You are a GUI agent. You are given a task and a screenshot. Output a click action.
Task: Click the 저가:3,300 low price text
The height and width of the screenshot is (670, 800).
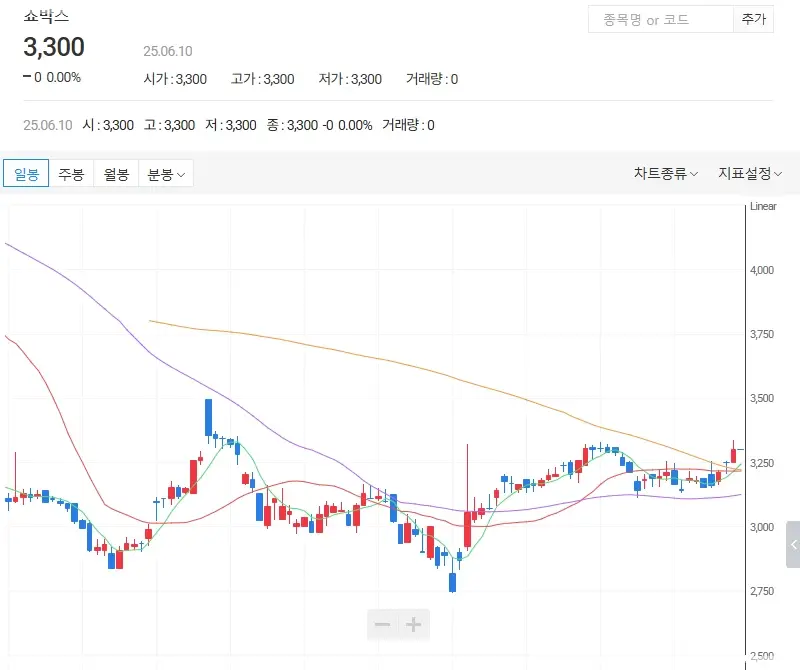(x=350, y=79)
